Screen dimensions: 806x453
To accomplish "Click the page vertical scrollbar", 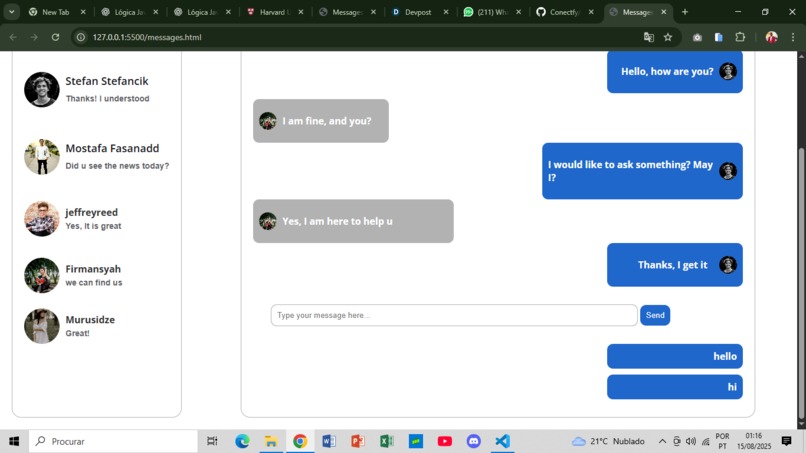I will click(x=801, y=283).
